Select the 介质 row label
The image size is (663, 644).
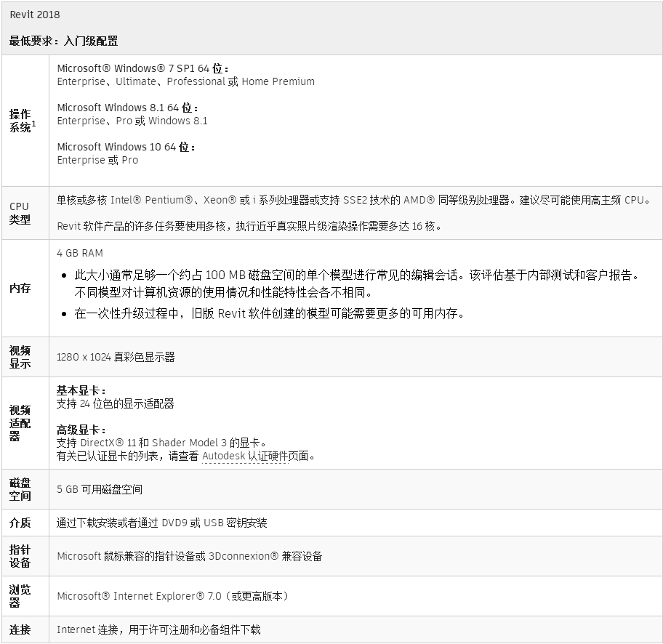point(20,523)
